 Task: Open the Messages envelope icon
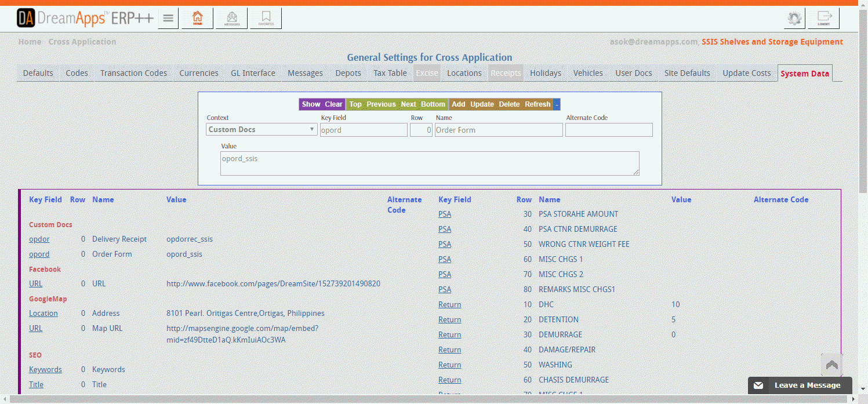[232, 18]
